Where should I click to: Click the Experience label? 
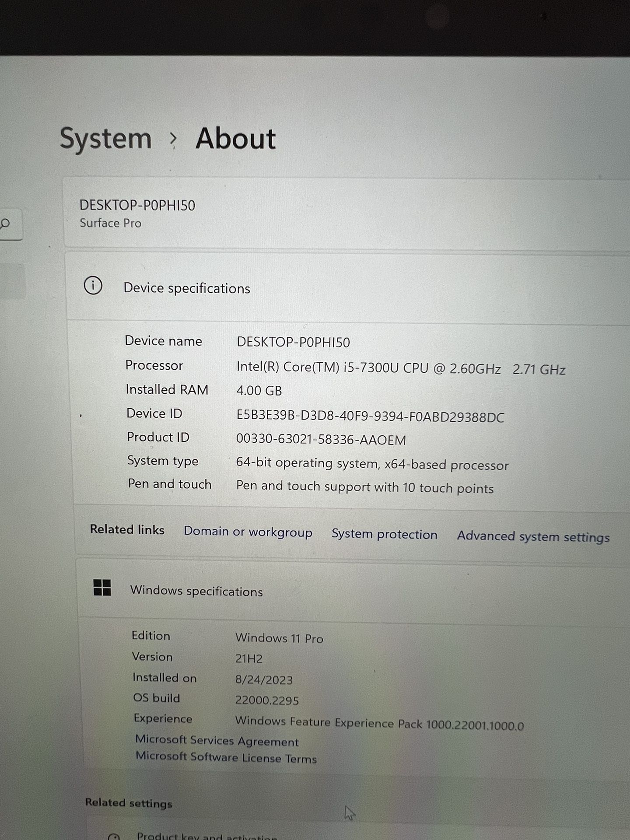163,718
